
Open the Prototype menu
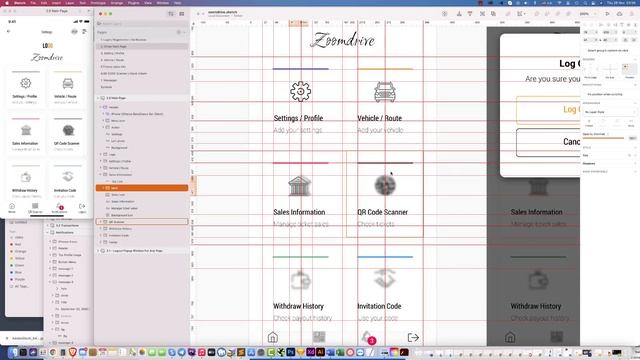[x=98, y=2]
